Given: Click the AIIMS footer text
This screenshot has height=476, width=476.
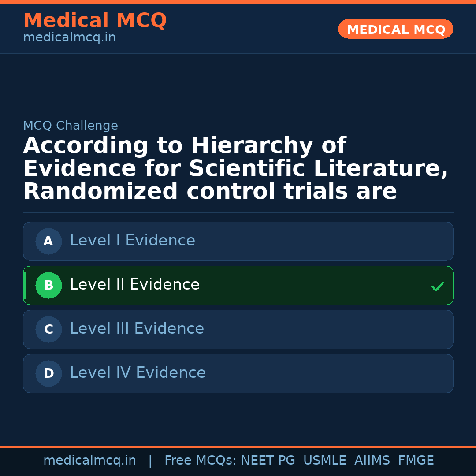Looking at the screenshot, I should coord(372,461).
